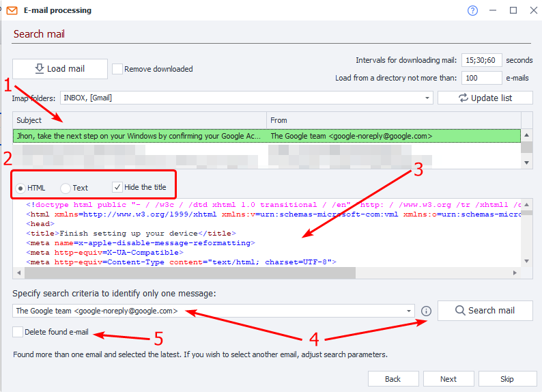Click the load limit e-mails input field
The height and width of the screenshot is (392, 542).
tap(483, 78)
